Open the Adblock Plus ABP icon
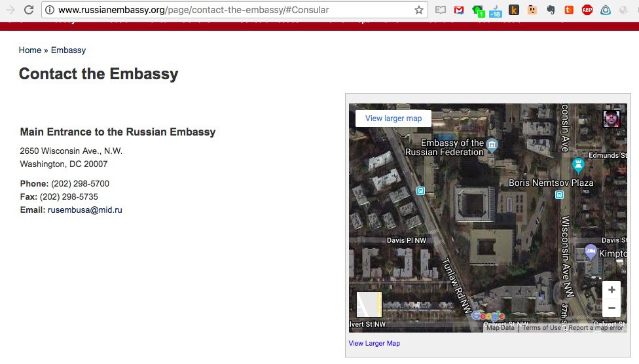This screenshot has width=639, height=364. (587, 10)
